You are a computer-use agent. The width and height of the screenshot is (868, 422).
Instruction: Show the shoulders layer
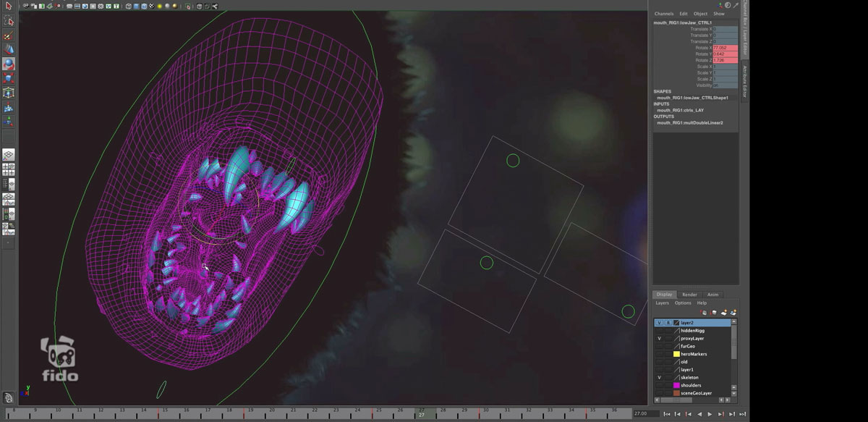click(660, 386)
